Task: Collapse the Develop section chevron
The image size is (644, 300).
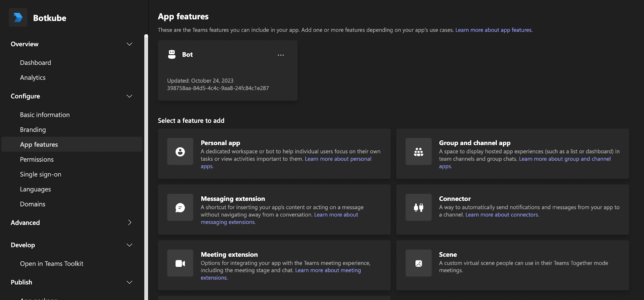Action: tap(130, 245)
